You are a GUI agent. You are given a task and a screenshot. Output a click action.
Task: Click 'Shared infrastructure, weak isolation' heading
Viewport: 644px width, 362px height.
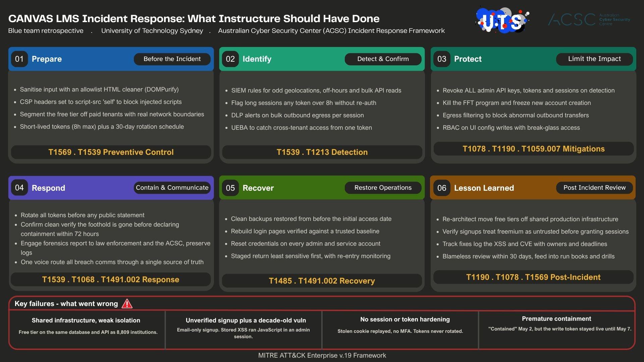click(x=86, y=320)
